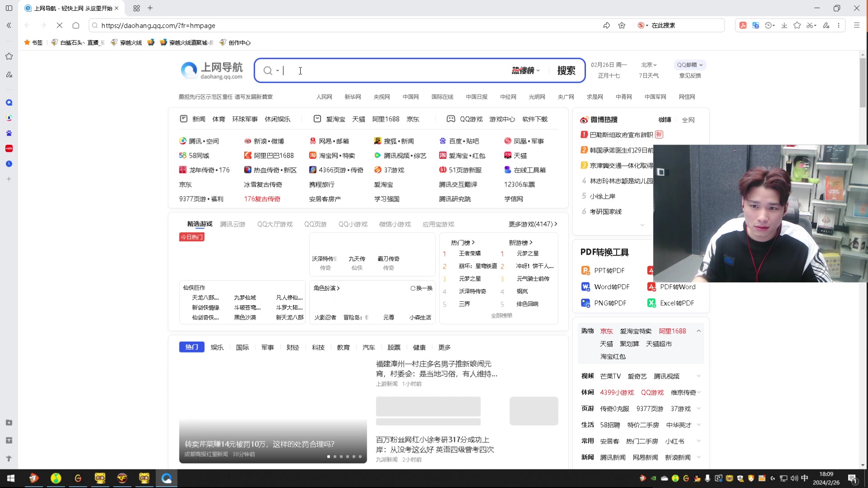Open the QQ小游戏 games tab

click(x=353, y=224)
